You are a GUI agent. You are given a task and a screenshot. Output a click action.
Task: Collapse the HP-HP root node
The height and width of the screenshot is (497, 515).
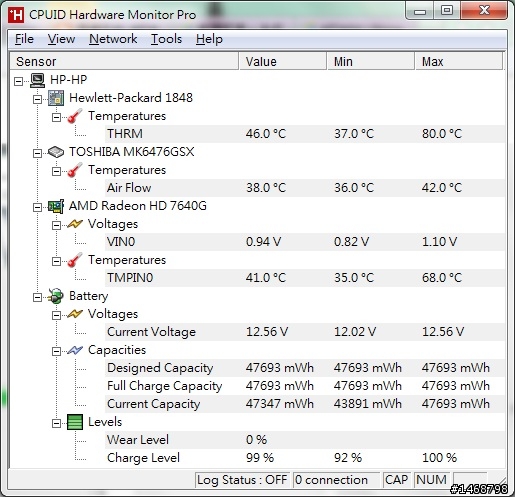pyautogui.click(x=19, y=81)
